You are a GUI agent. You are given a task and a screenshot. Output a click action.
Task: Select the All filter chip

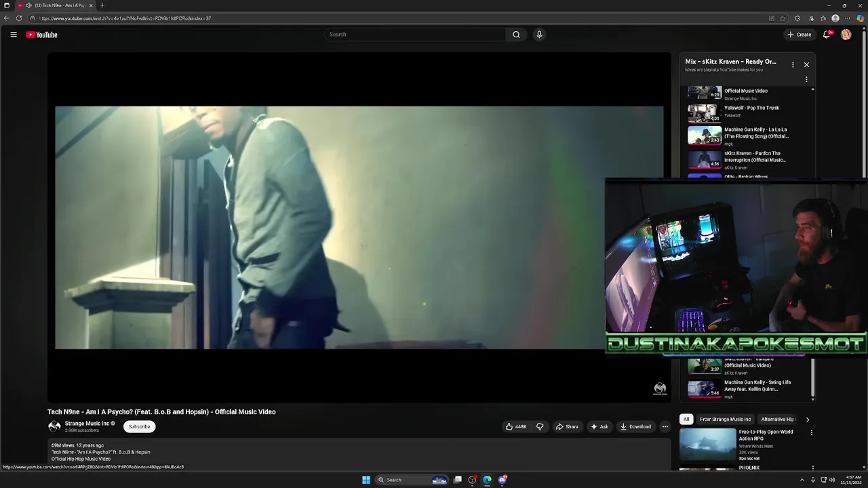pyautogui.click(x=686, y=419)
